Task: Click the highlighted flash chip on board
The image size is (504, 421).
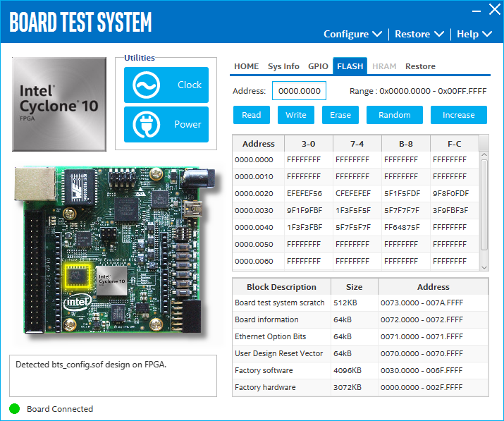Action: (x=78, y=276)
